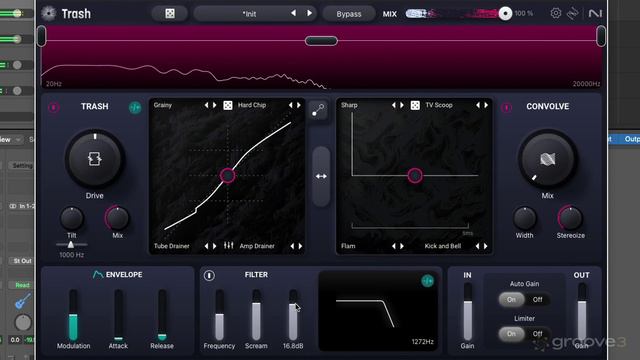Open the plugin settings gear
Viewport: 640px width, 360px height.
(556, 13)
